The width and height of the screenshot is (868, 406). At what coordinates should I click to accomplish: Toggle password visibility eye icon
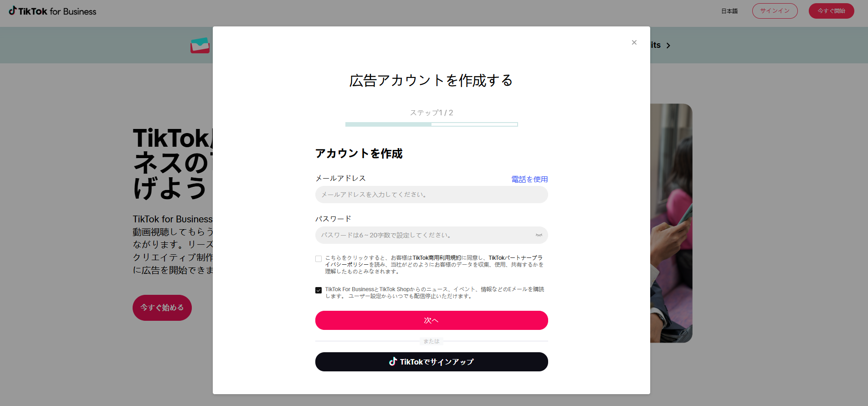539,235
